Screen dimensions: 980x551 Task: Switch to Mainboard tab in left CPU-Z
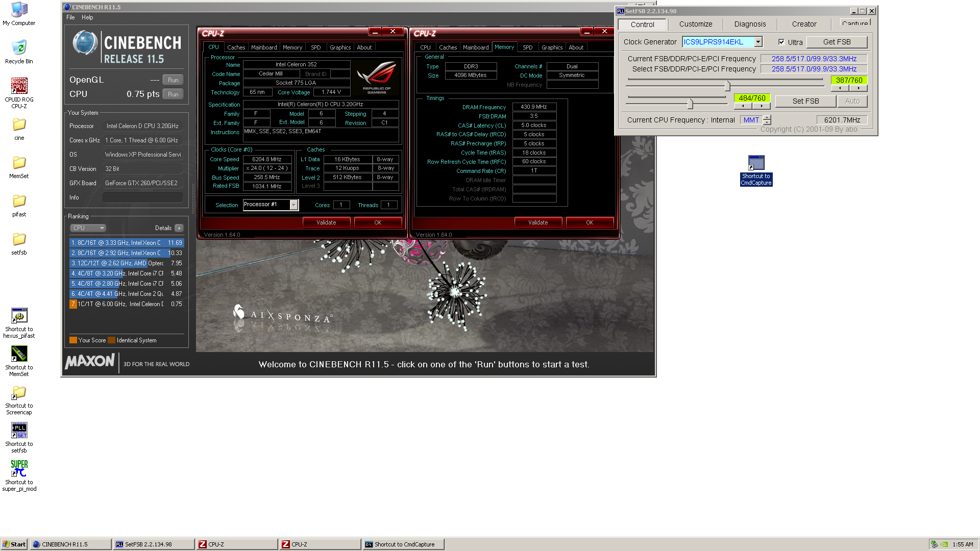click(x=264, y=47)
